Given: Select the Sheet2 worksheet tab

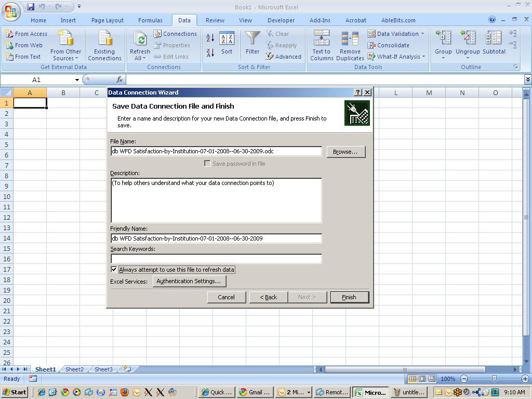Looking at the screenshot, I should click(x=74, y=369).
